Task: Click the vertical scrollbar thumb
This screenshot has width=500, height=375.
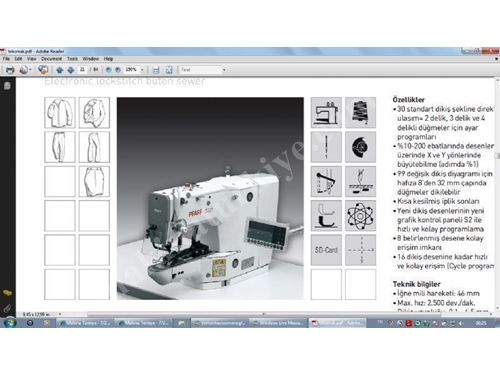Action: (497, 156)
